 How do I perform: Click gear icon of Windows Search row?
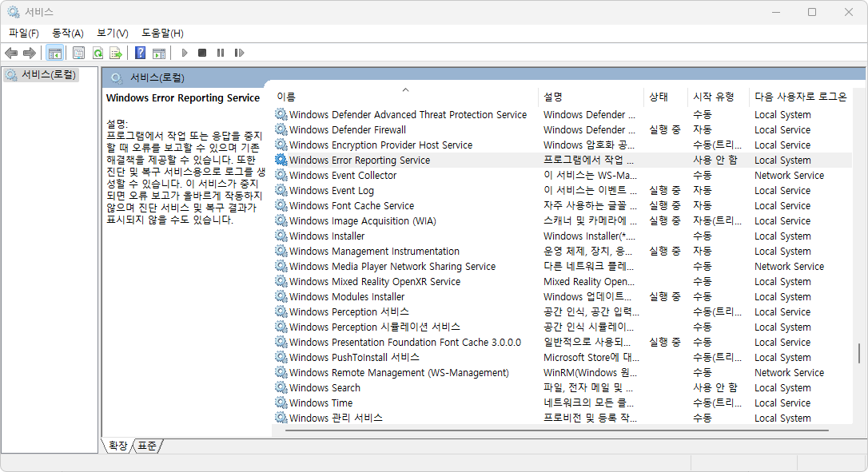[281, 387]
